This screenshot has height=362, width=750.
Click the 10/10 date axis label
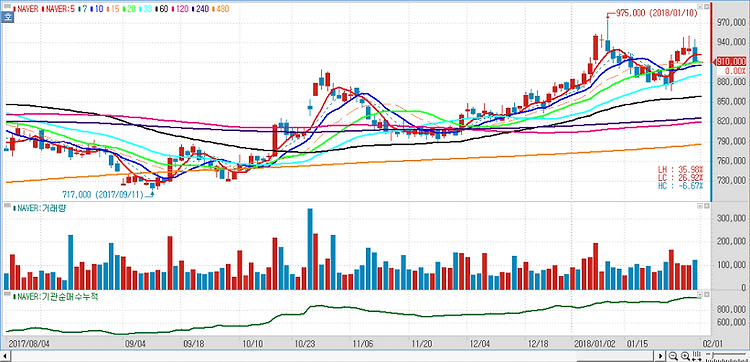point(253,344)
